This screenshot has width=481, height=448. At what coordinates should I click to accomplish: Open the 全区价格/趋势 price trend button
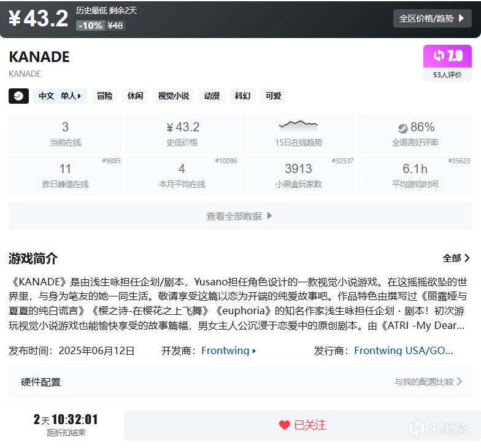[432, 18]
